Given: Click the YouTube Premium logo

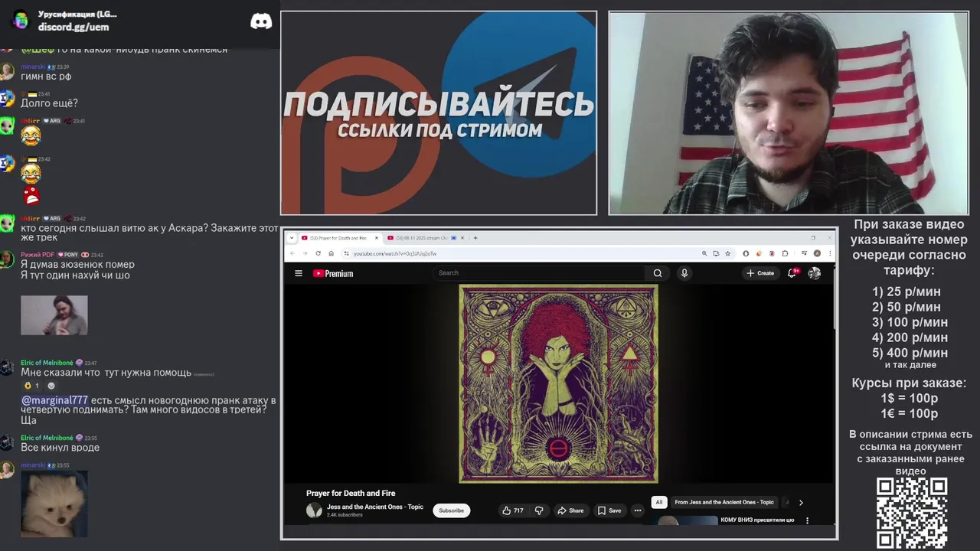Looking at the screenshot, I should coord(333,273).
